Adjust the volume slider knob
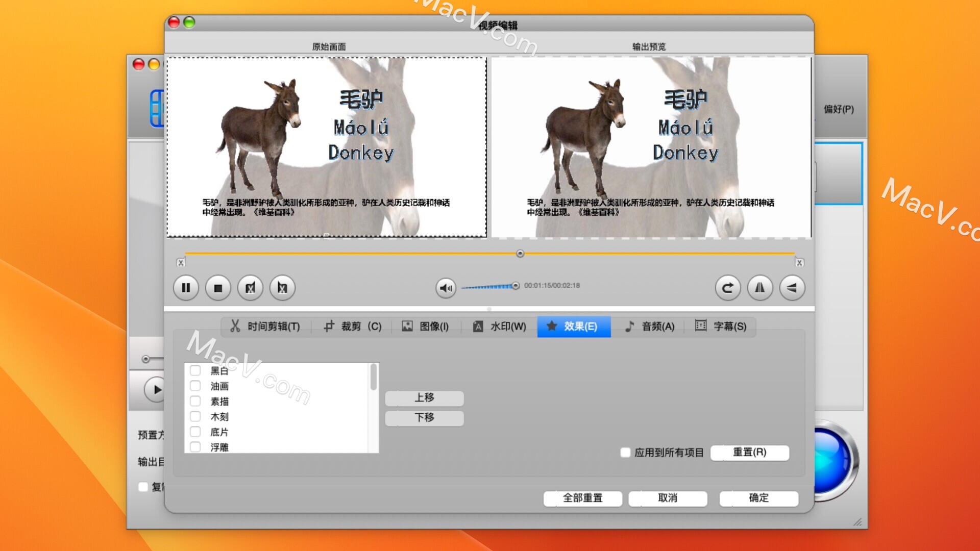 [516, 286]
